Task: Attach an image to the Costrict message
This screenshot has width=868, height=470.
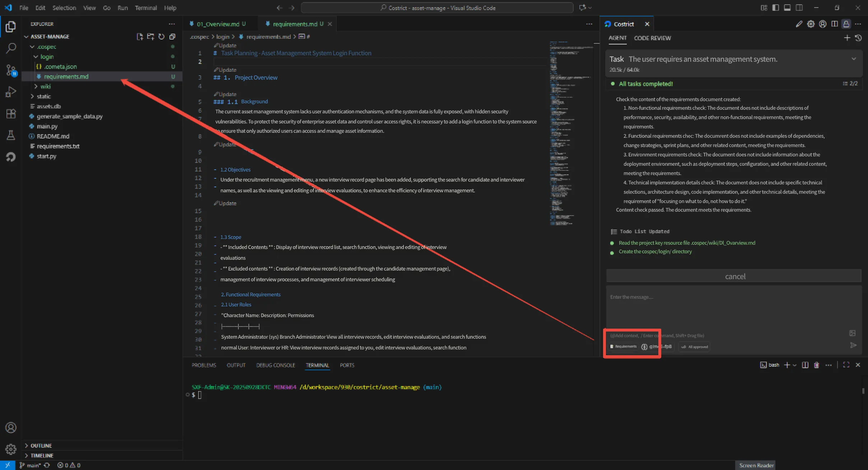Action: click(853, 333)
